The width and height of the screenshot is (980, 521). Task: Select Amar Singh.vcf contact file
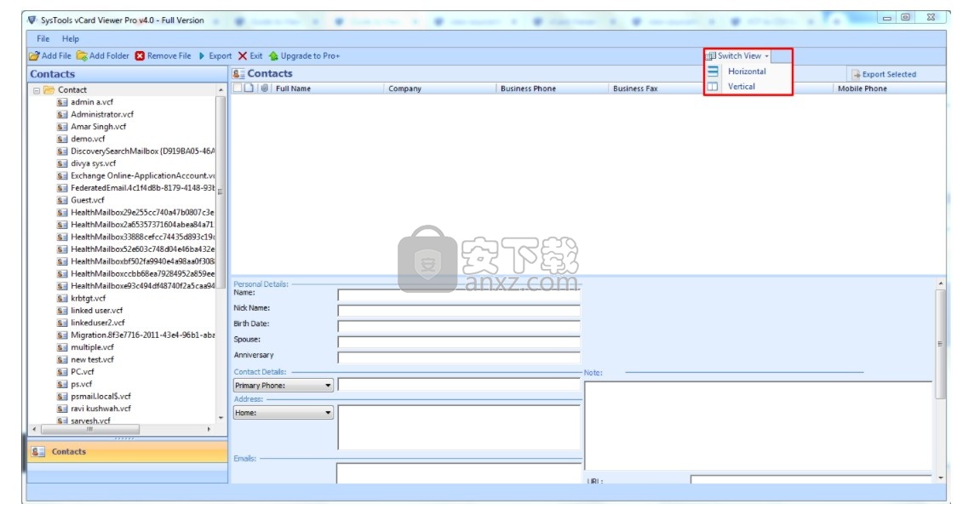pos(98,126)
